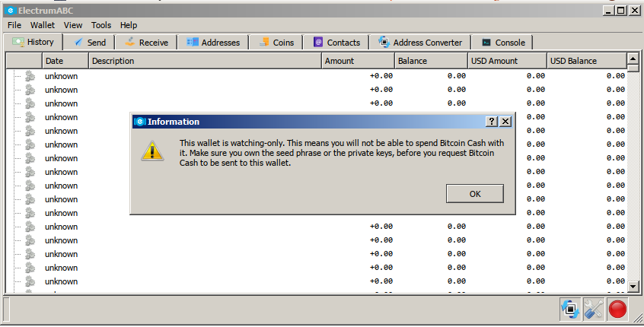The height and width of the screenshot is (327, 644).
Task: Sort by the USD Balance column header
Action: (587, 61)
